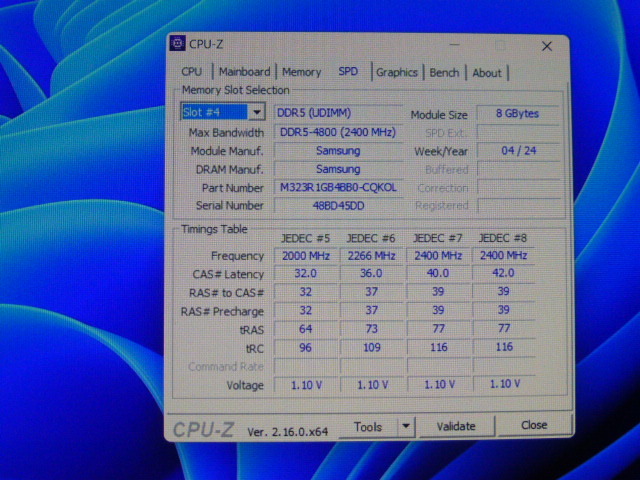Click the CAS# Latency 40.0 cell
This screenshot has height=480, width=640.
pos(438,273)
